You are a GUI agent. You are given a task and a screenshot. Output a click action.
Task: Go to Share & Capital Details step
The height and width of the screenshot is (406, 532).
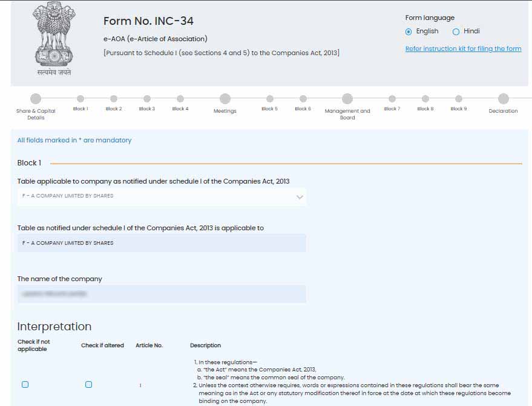click(36, 99)
